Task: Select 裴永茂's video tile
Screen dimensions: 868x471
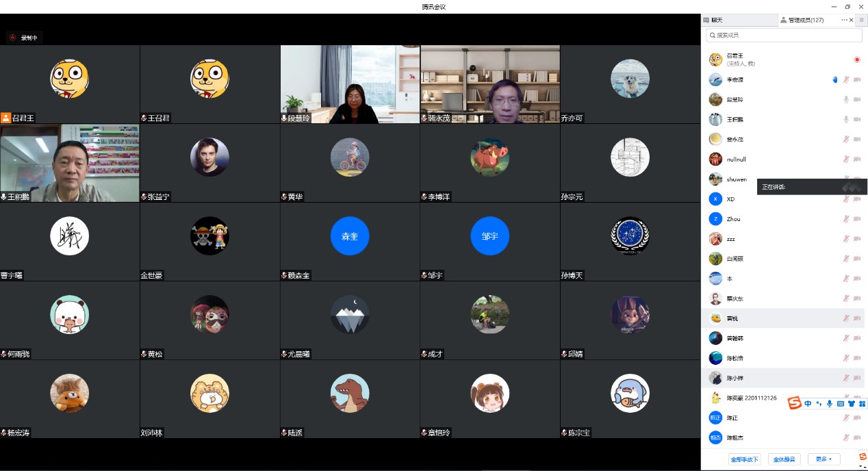Action: coord(490,84)
